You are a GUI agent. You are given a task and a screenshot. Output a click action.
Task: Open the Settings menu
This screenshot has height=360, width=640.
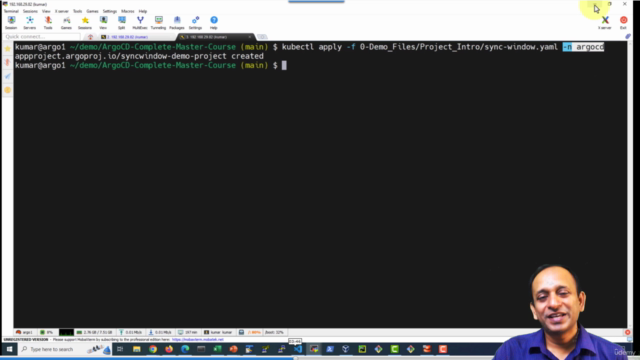tap(109, 11)
